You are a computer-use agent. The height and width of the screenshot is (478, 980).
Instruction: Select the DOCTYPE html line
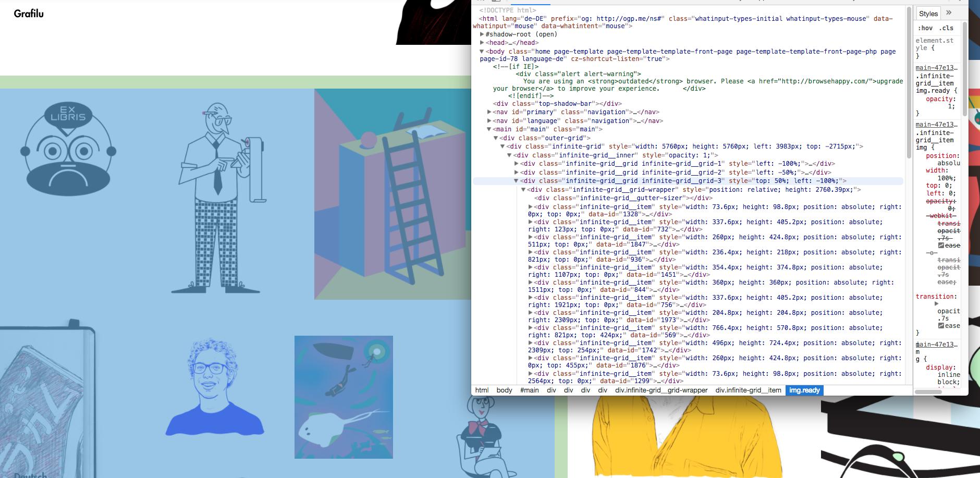click(x=508, y=10)
